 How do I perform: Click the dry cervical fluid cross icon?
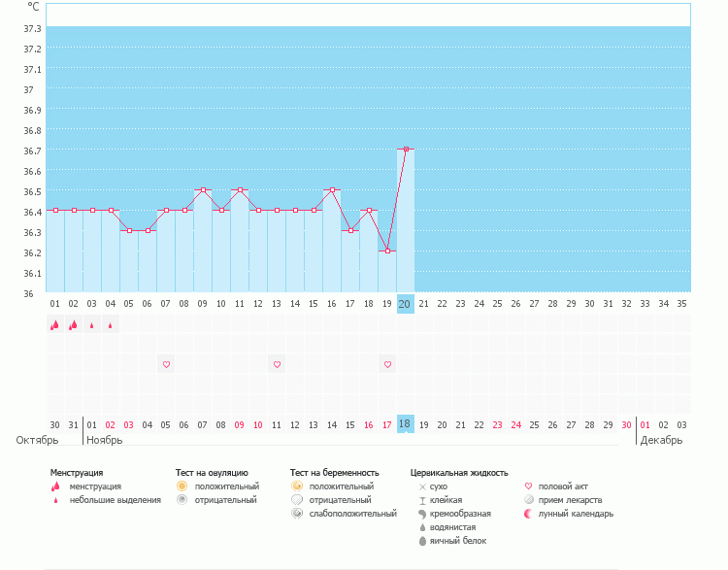(422, 486)
